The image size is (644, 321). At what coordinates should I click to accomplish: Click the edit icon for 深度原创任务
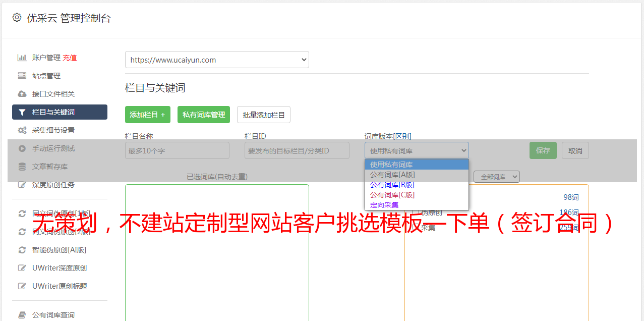pos(22,185)
